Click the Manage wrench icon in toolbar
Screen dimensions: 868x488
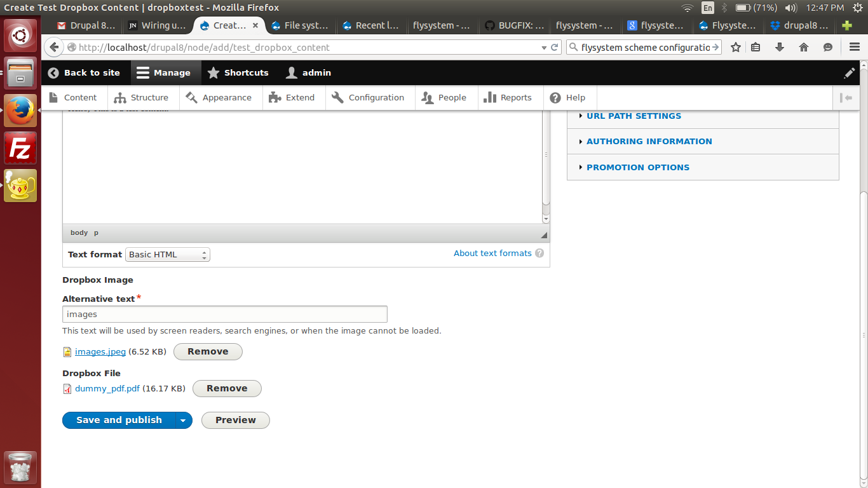(x=144, y=72)
